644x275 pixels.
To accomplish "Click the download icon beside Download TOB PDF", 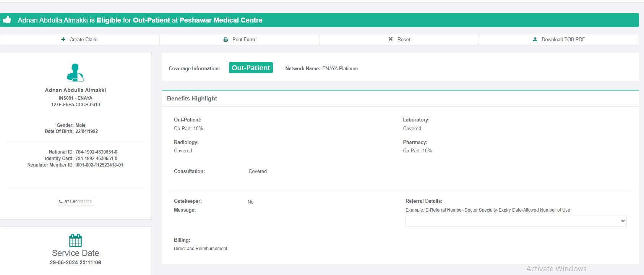I will 535,39.
